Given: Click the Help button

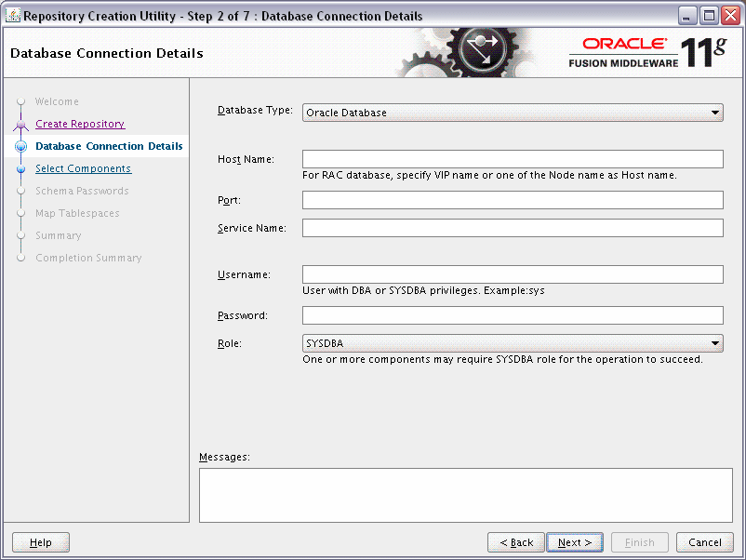Looking at the screenshot, I should pyautogui.click(x=40, y=542).
